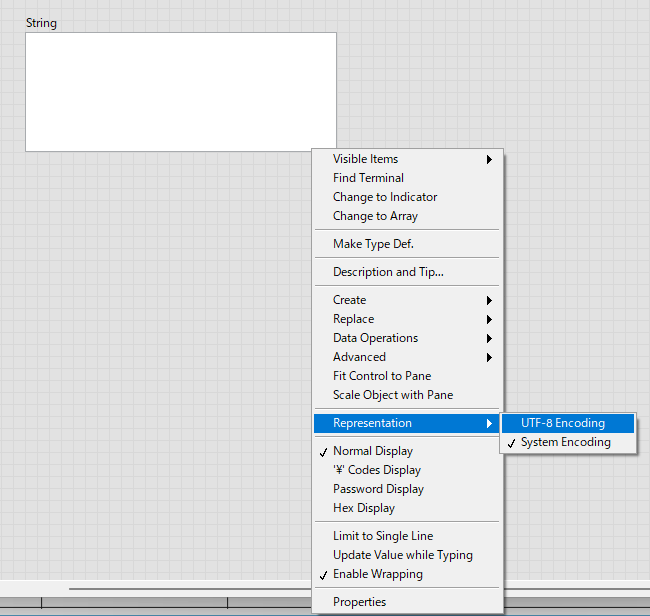Choose Change to Array
650x616 pixels.
point(407,216)
